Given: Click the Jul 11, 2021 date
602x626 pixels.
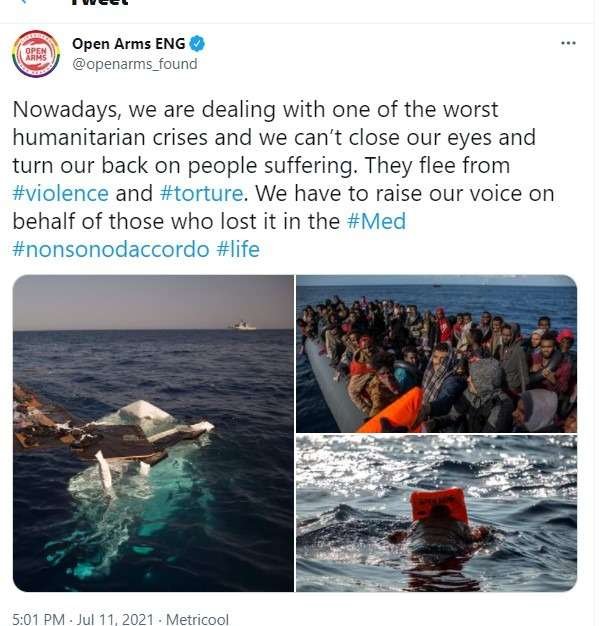Looking at the screenshot, I should click(x=115, y=619).
